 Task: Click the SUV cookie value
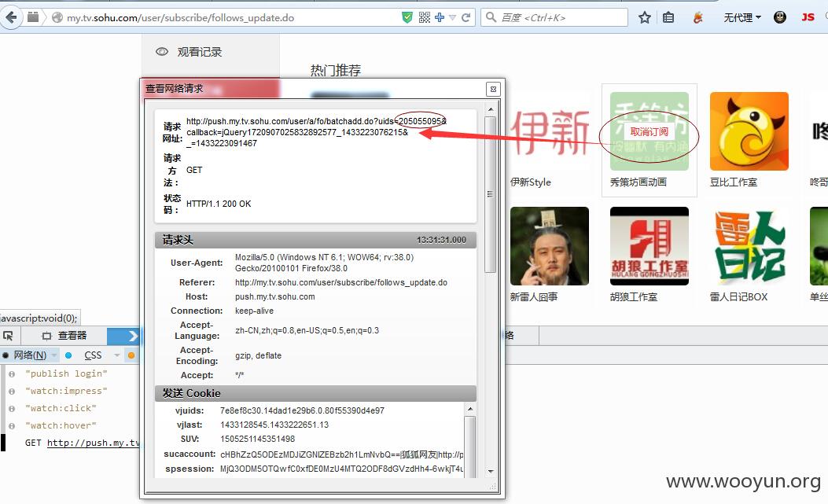click(257, 439)
